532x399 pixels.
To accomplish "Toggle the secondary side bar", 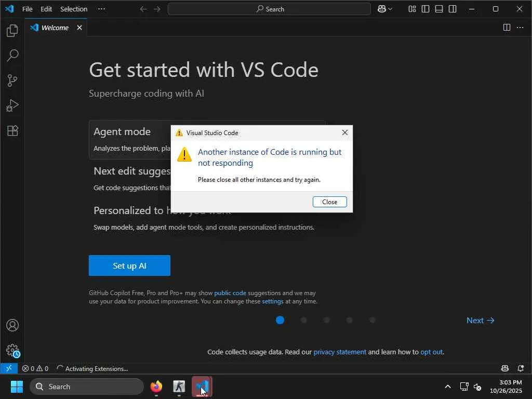I will click(453, 9).
